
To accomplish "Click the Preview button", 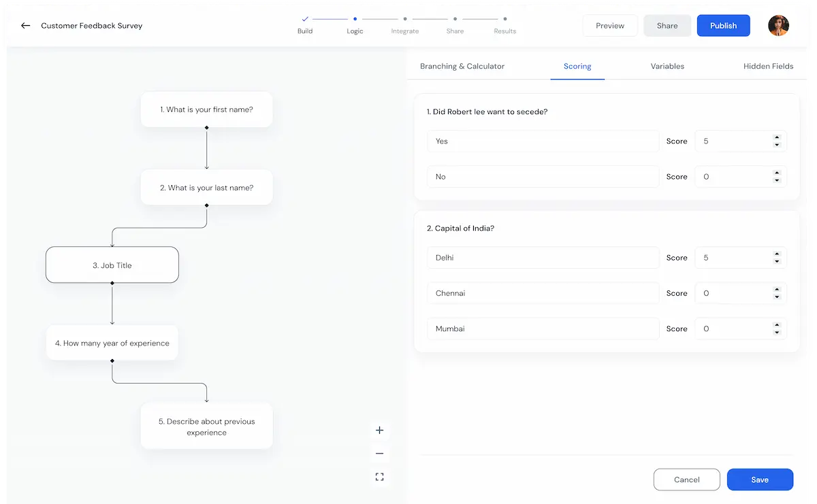I will coord(609,26).
